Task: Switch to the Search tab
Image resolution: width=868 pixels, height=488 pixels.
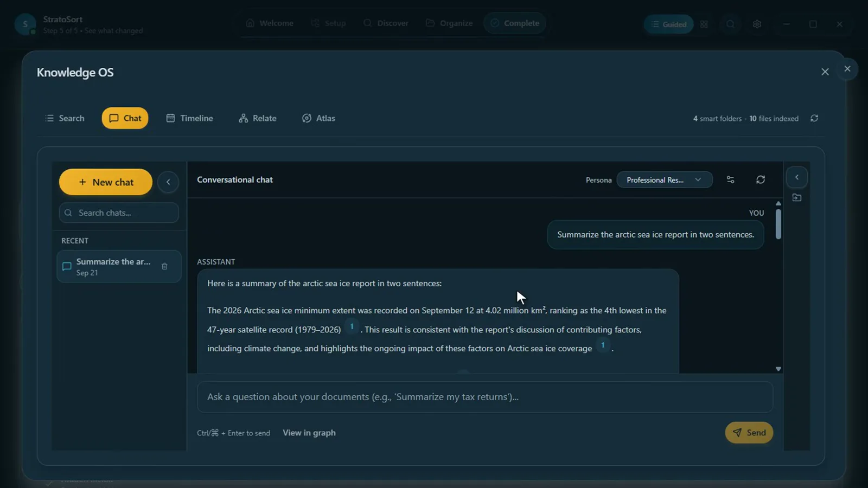Action: (65, 118)
